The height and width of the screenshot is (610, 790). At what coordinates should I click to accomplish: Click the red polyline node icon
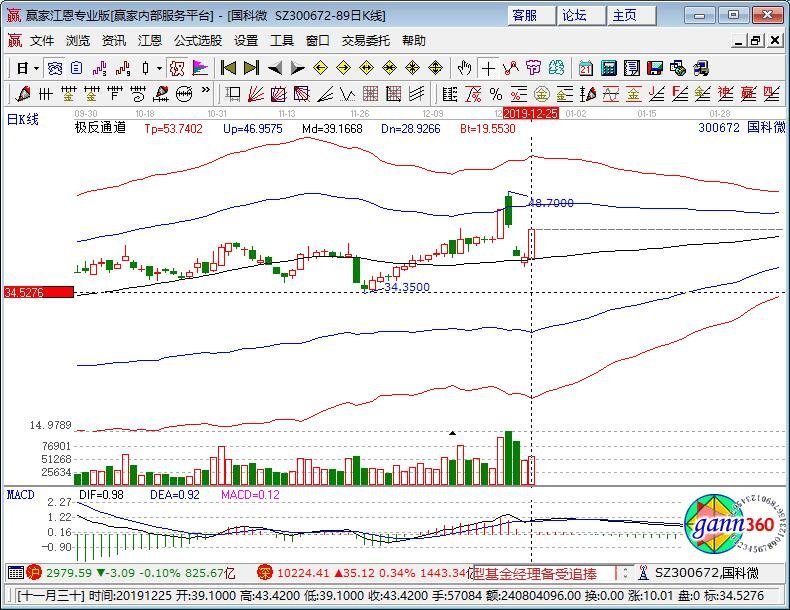click(x=511, y=68)
